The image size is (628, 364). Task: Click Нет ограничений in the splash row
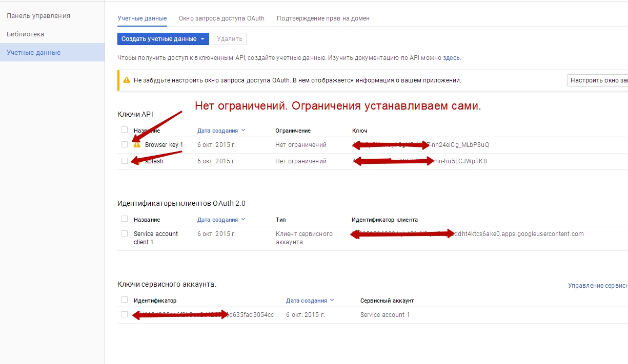301,161
